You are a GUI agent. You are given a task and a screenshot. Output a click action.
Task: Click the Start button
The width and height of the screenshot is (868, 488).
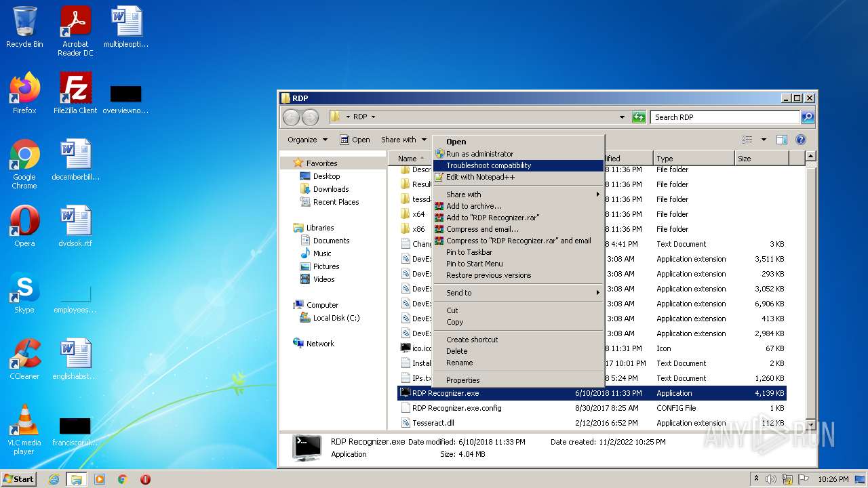pos(19,479)
